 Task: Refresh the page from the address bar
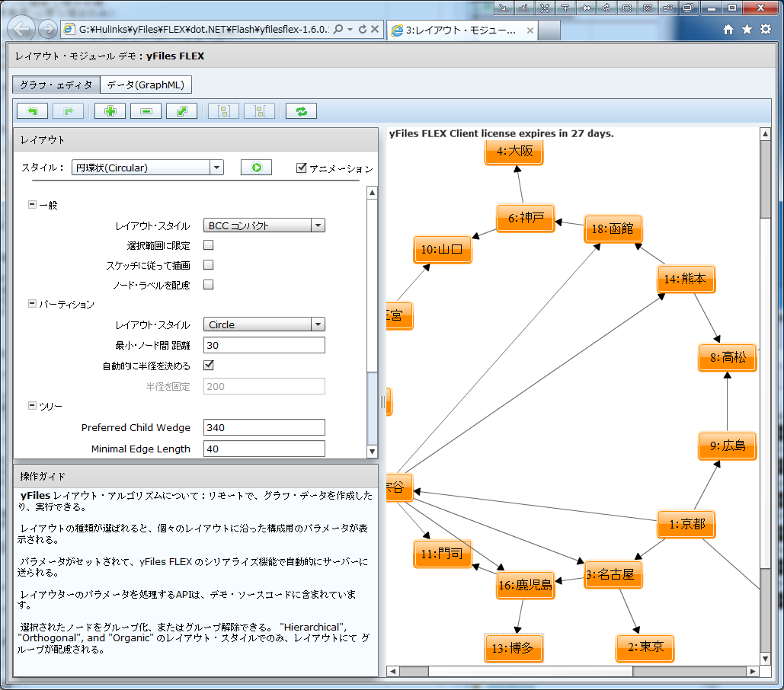(363, 29)
